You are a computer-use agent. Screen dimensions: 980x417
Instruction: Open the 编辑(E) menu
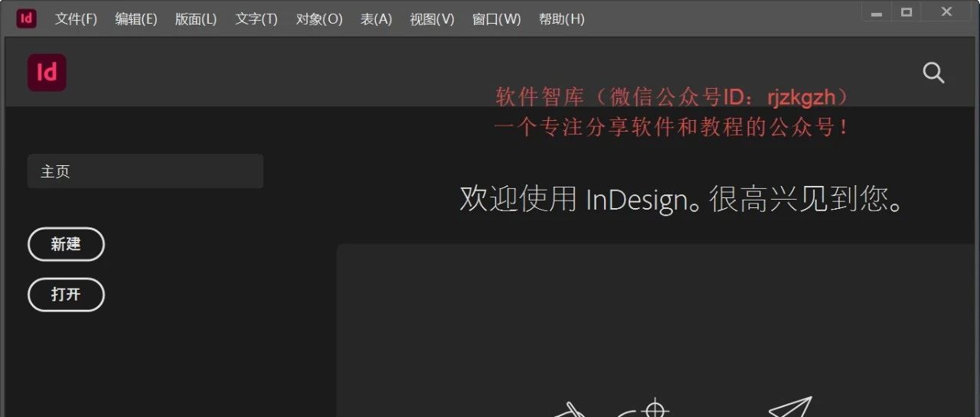tap(136, 19)
